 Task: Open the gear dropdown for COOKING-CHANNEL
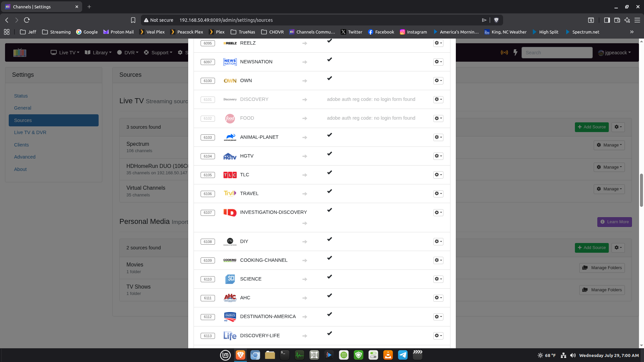[438, 260]
